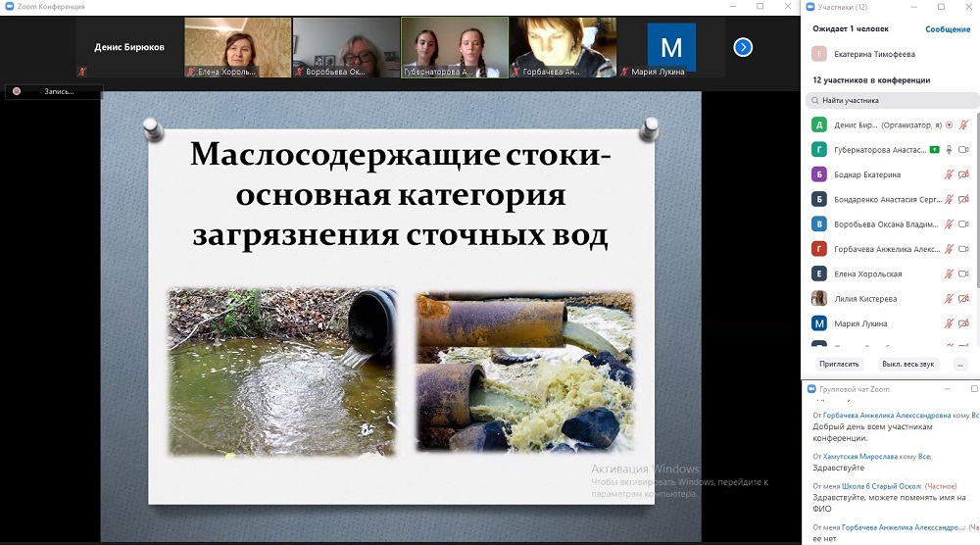Viewport: 980px width, 545px height.
Task: Unmute Воробьева Оксана via her microphone icon
Action: [x=949, y=224]
